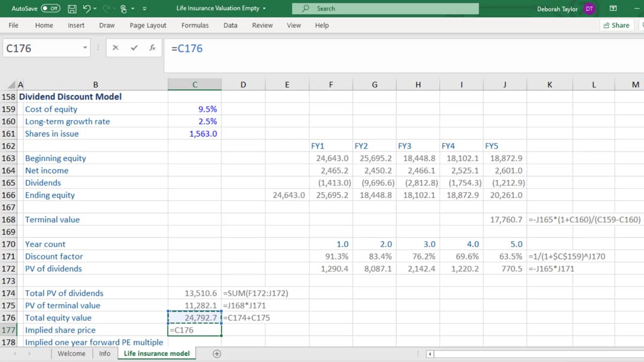
Task: Open Customize Quick Access Toolbar menu
Action: coord(145,9)
